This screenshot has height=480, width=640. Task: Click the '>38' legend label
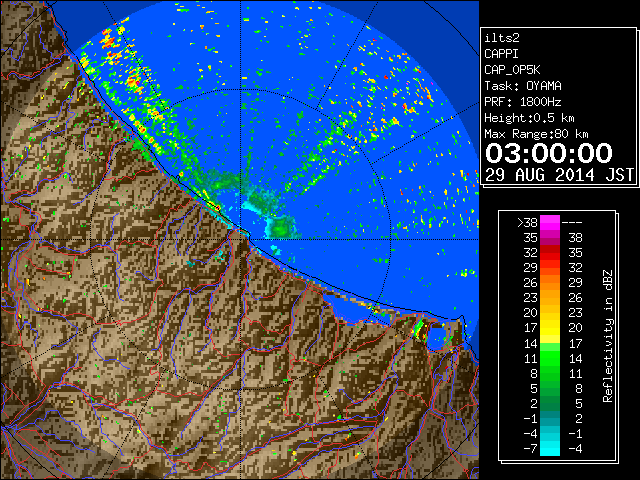coord(527,223)
